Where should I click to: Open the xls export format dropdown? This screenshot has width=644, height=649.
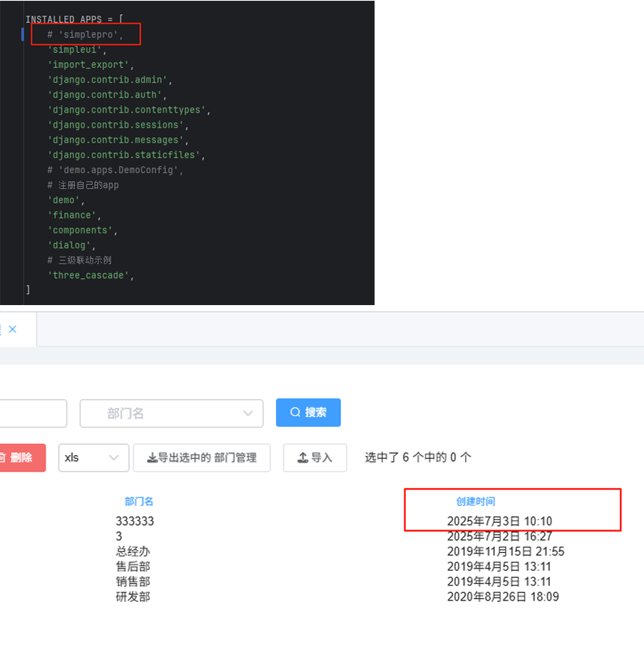93,457
